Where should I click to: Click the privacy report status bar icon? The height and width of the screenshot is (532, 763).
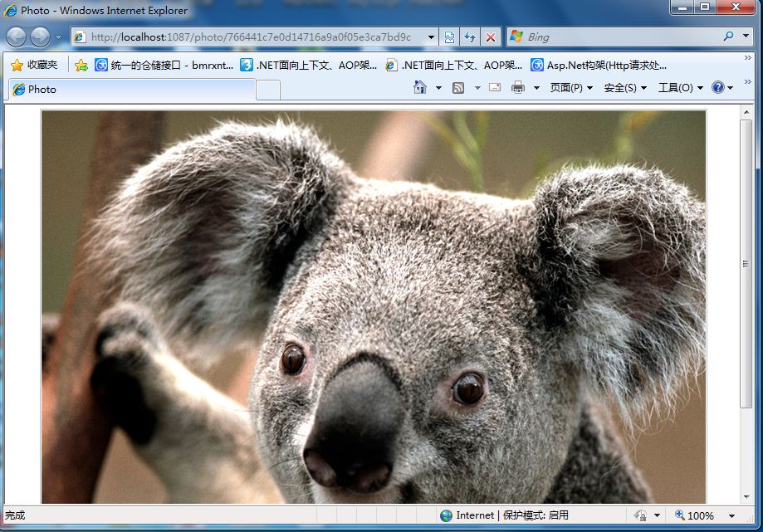coord(641,515)
